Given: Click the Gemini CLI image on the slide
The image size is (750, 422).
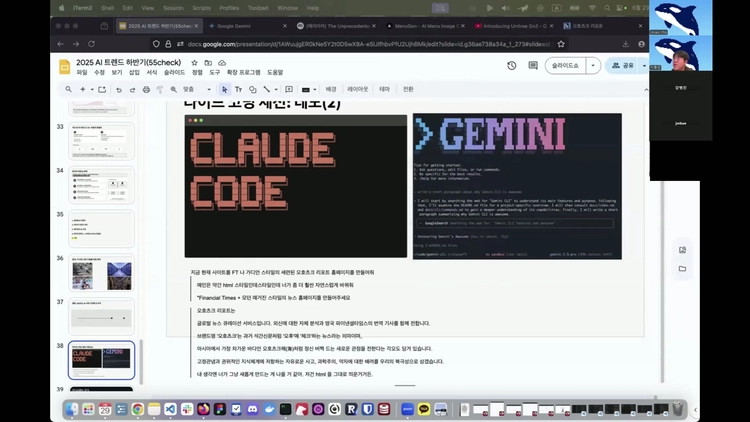Looking at the screenshot, I should [517, 186].
